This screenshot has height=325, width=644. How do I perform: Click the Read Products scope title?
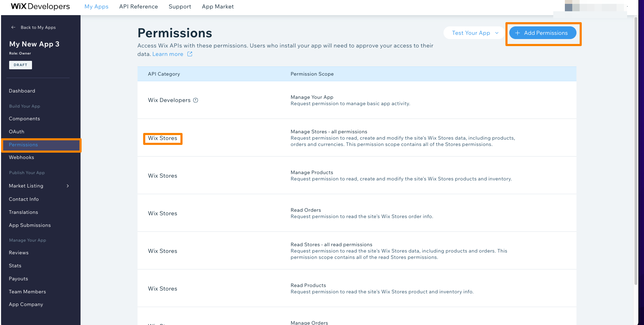308,285
